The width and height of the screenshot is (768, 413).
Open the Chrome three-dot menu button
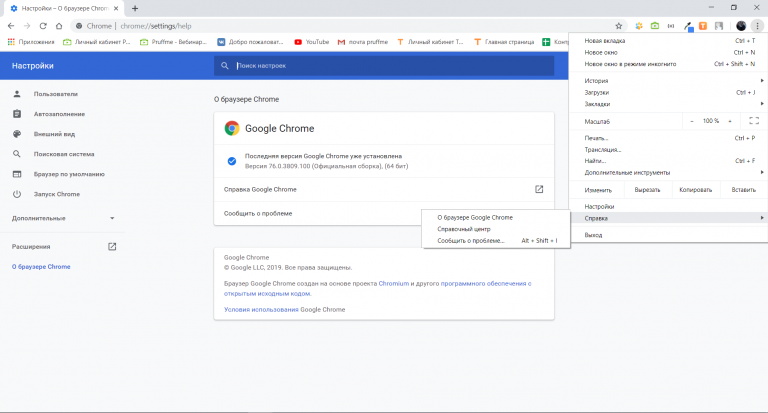(757, 25)
